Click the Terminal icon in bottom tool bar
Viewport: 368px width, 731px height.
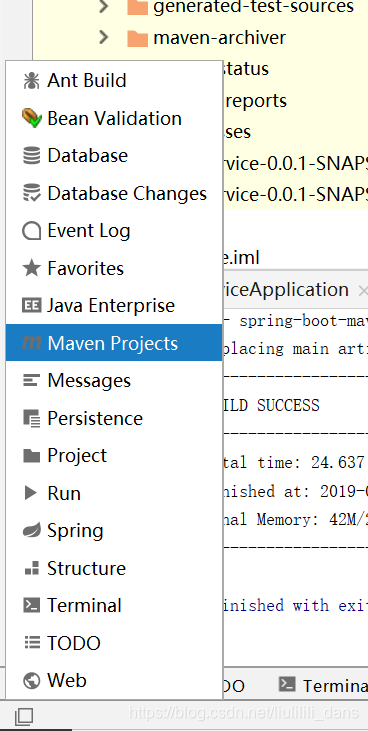(287, 684)
